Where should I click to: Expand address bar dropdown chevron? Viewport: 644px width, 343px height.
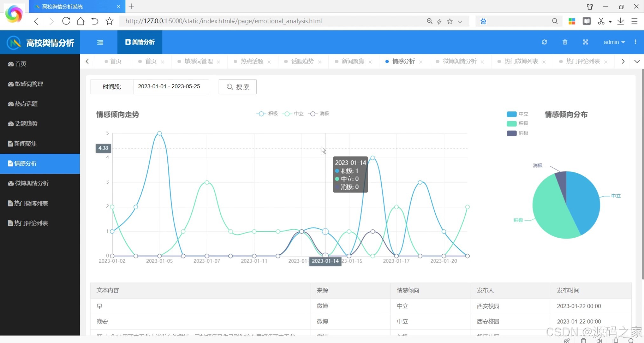pos(460,22)
